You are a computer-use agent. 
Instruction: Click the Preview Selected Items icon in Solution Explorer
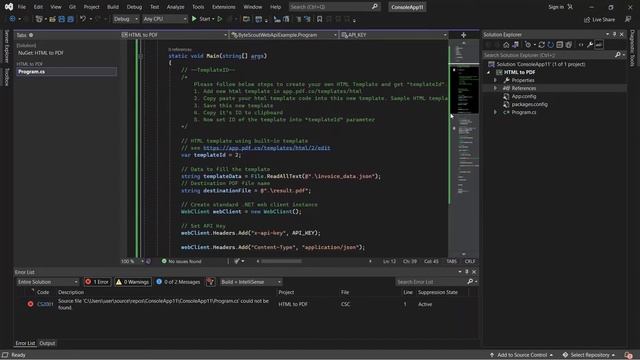[x=599, y=45]
